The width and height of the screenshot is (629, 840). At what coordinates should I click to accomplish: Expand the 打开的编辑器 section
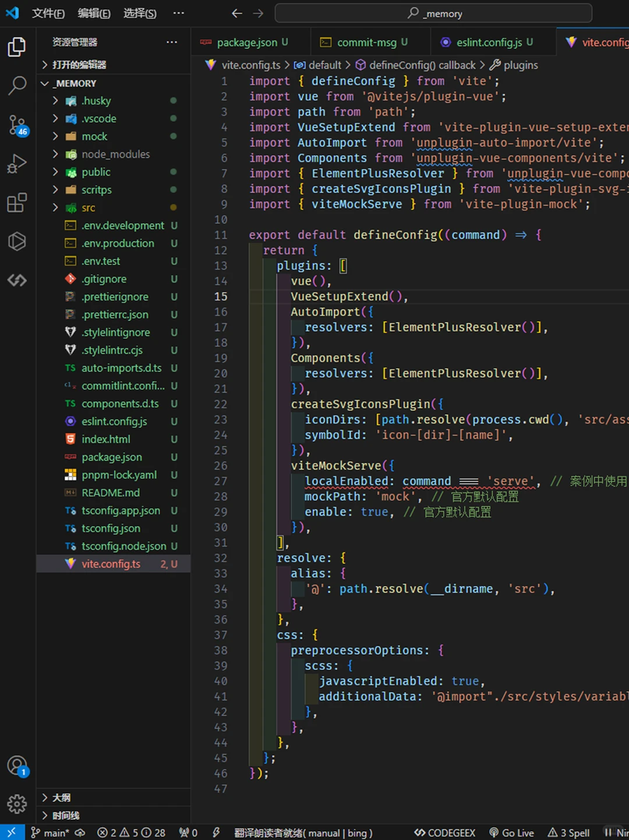click(114, 65)
